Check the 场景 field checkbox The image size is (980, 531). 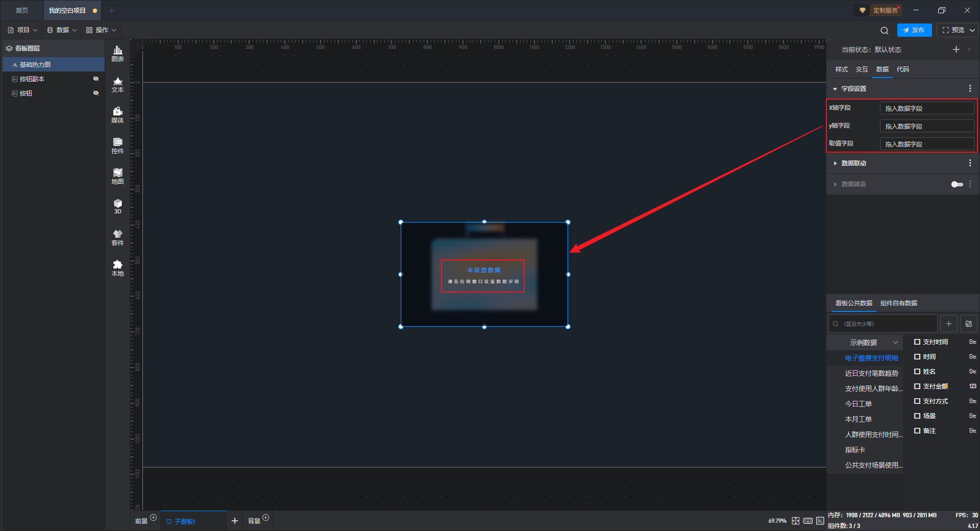[x=917, y=416]
